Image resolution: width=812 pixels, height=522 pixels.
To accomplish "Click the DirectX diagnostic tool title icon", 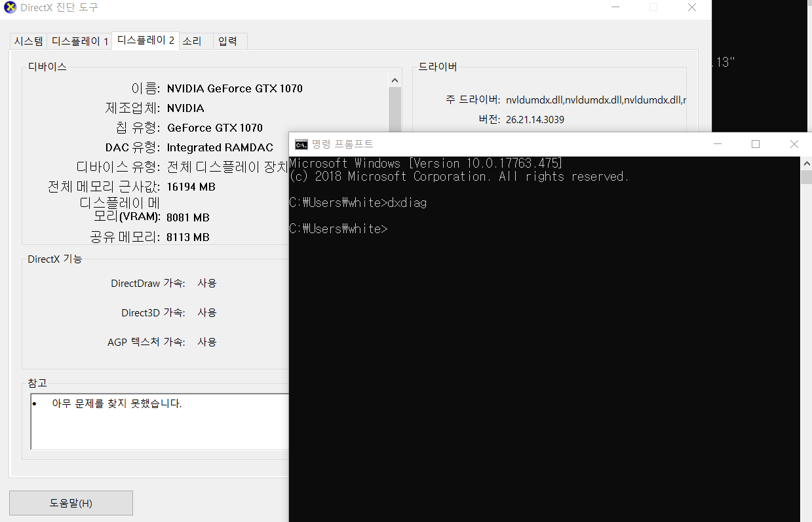I will 10,8.
